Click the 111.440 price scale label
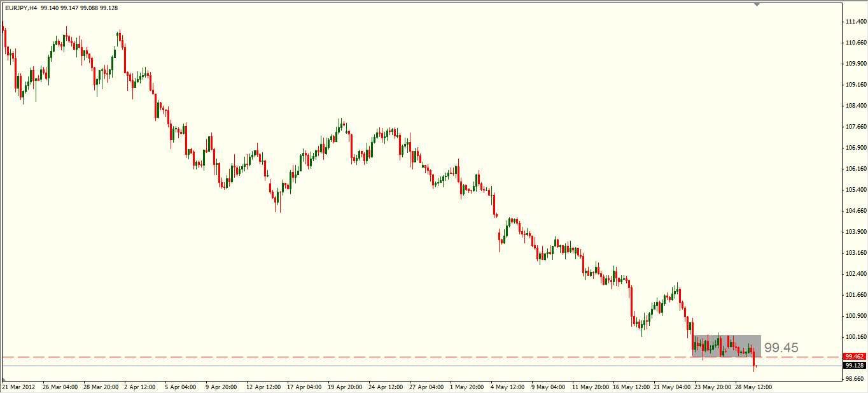 (855, 22)
